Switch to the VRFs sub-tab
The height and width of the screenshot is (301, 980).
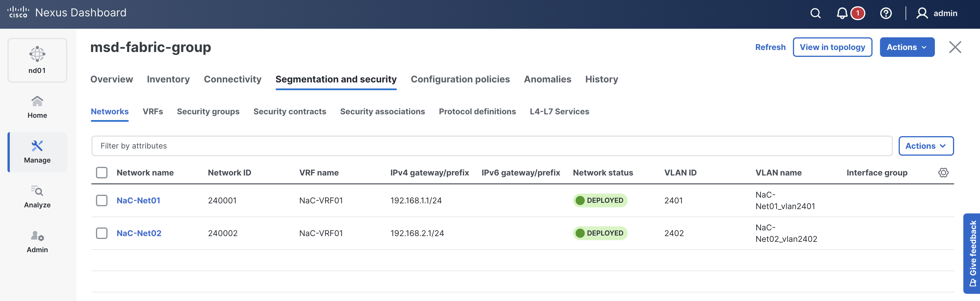pyautogui.click(x=153, y=111)
